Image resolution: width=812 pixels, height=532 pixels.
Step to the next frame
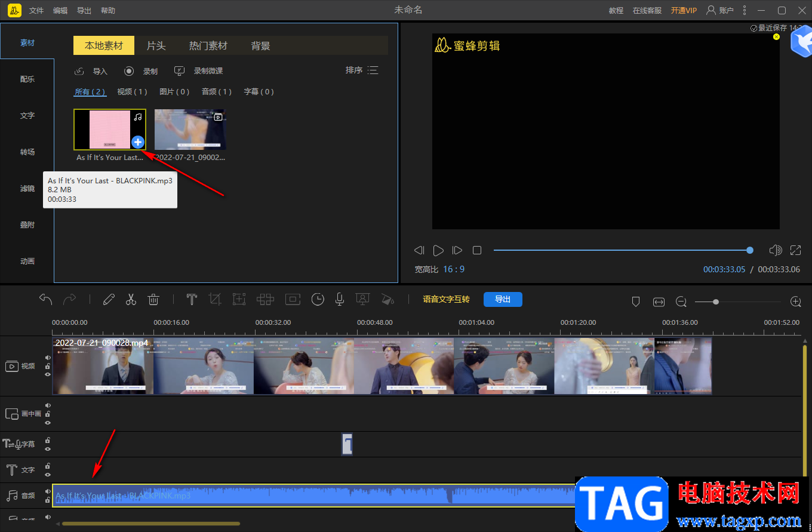457,250
